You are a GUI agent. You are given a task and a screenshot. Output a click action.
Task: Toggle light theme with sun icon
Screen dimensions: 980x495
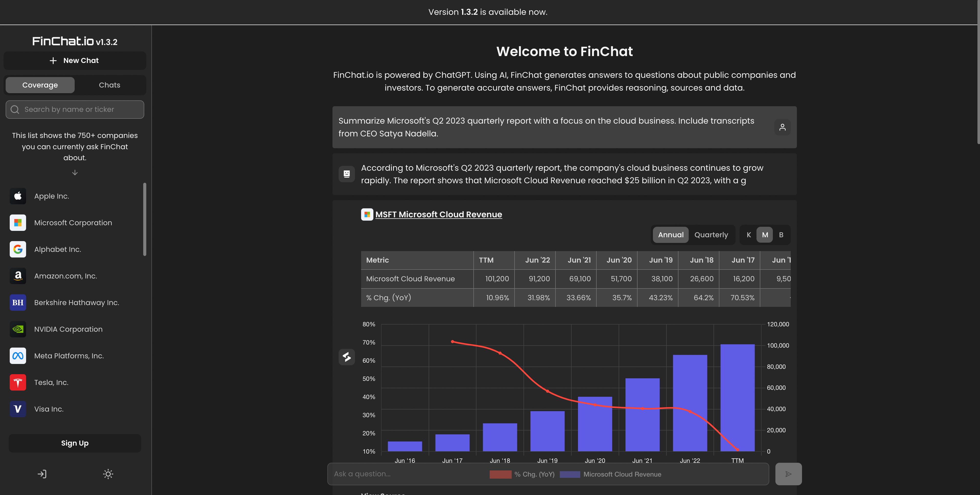pos(108,474)
